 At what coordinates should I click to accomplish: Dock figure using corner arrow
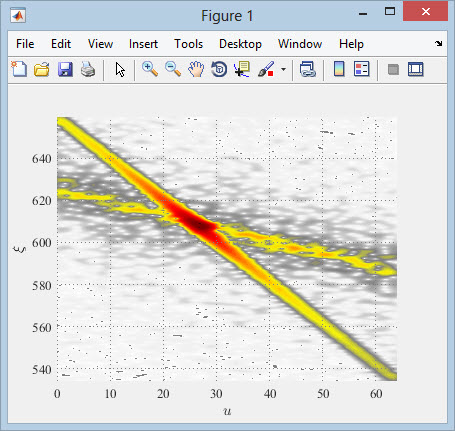tap(438, 43)
